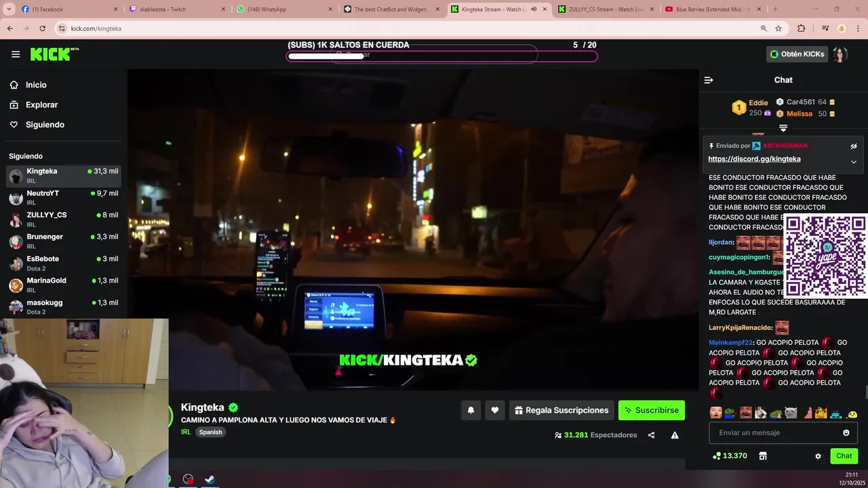Insert the first face emote
The width and height of the screenshot is (868, 488).
click(716, 413)
